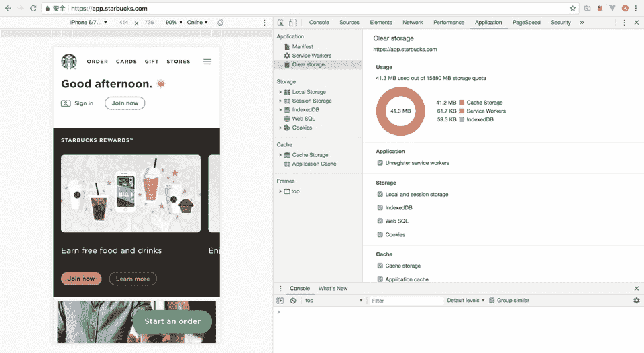Reload the page with the refresh icon
Image resolution: width=644 pixels, height=353 pixels.
tap(34, 8)
